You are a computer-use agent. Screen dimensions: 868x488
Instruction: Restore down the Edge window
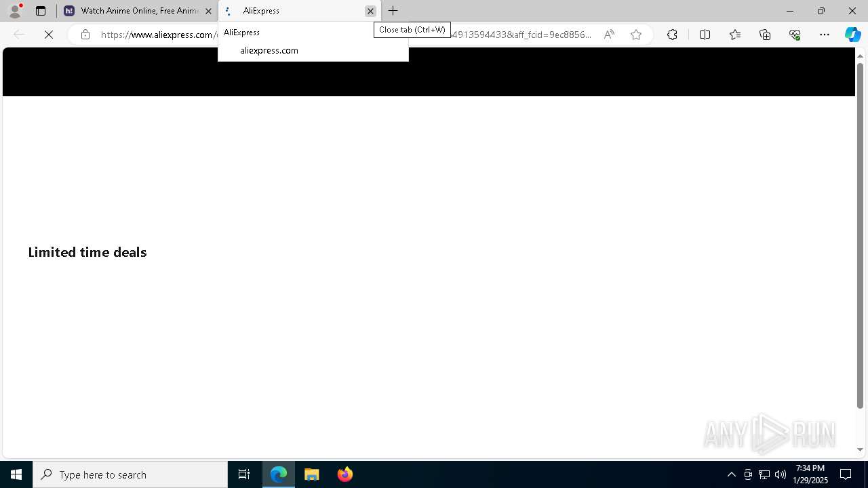(821, 11)
